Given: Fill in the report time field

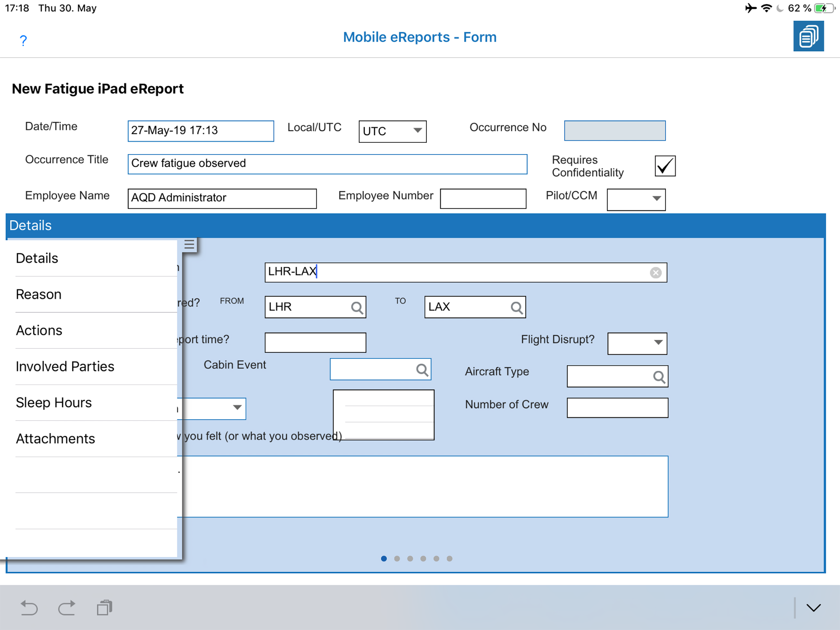Looking at the screenshot, I should pyautogui.click(x=315, y=343).
